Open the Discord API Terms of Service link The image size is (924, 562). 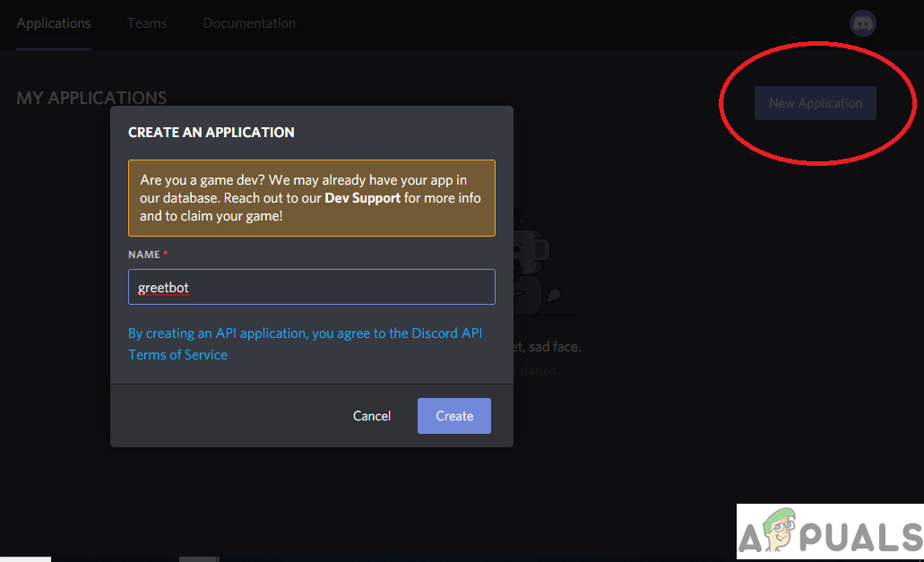[x=306, y=344]
